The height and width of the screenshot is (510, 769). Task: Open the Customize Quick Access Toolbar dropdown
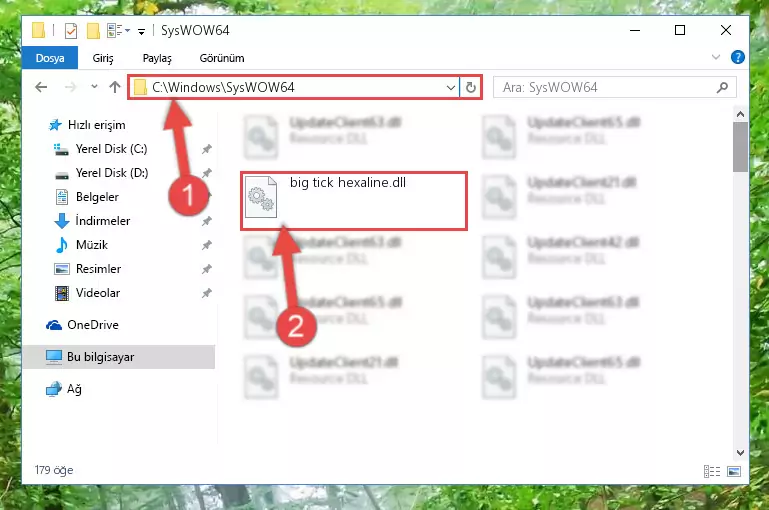[141, 32]
